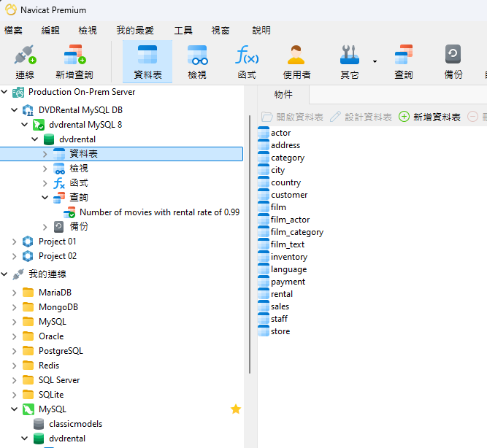This screenshot has height=448, width=487.
Task: Collapse the My Connections (我的連線) group
Action: pyautogui.click(x=4, y=274)
